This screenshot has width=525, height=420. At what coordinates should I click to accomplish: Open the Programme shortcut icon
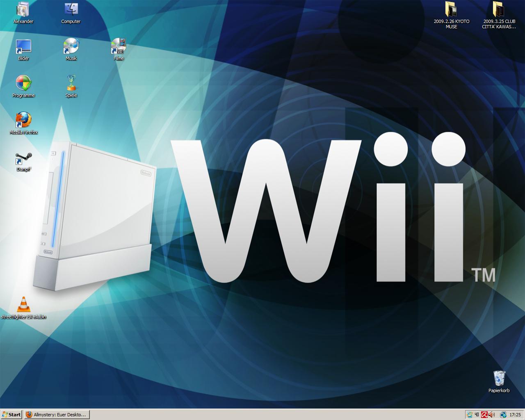pyautogui.click(x=23, y=87)
